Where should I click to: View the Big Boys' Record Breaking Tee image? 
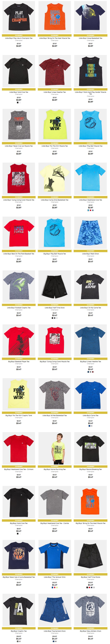(90, 448)
